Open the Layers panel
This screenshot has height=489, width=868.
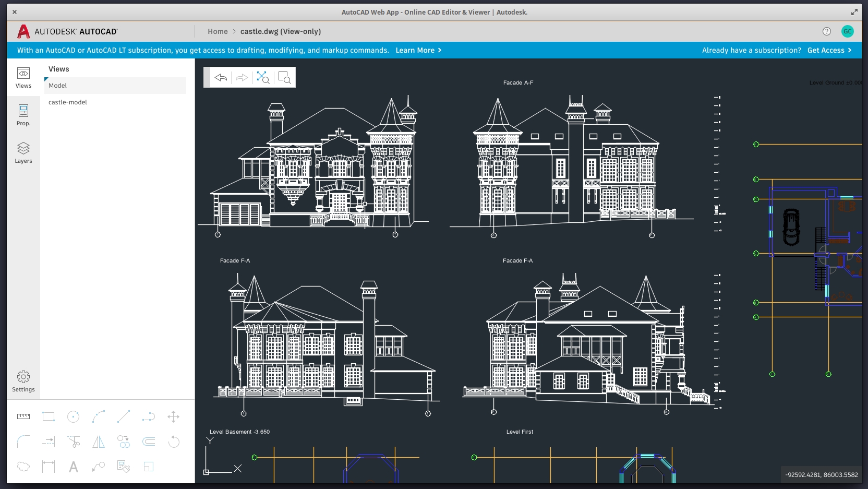(x=23, y=152)
